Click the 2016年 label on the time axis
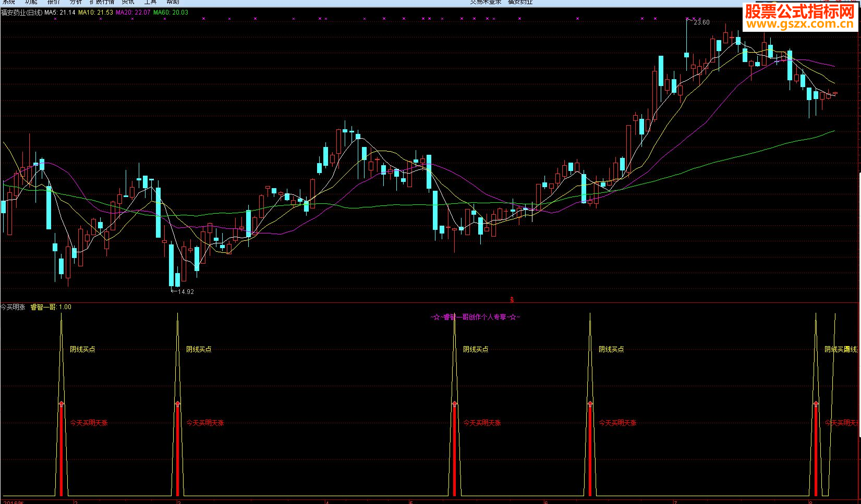The width and height of the screenshot is (861, 504). pos(14,502)
